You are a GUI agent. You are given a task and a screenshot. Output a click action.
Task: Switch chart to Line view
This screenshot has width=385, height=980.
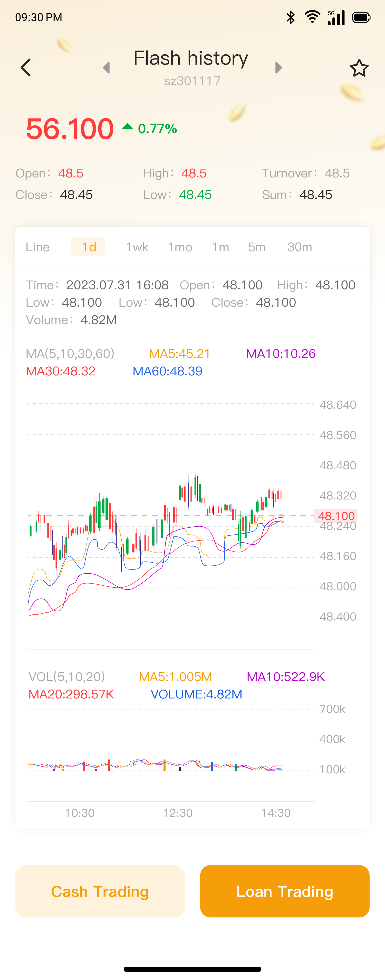(38, 247)
